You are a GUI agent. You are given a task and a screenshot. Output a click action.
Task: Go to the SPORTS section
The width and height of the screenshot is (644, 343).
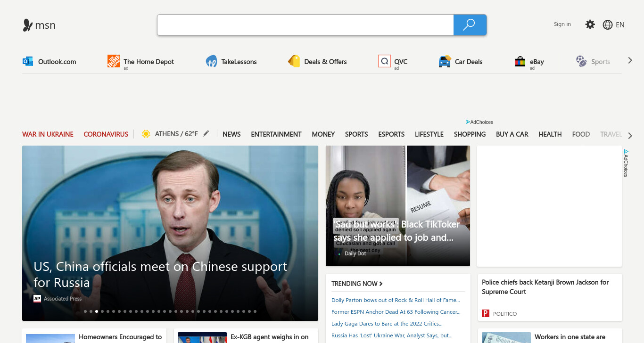[x=356, y=134]
